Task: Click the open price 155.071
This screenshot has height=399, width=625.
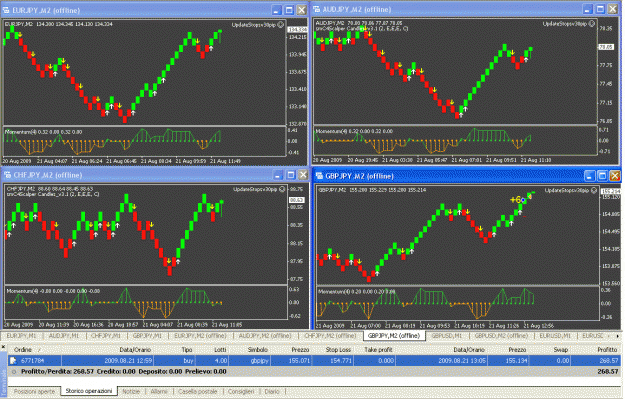Action: [299, 361]
